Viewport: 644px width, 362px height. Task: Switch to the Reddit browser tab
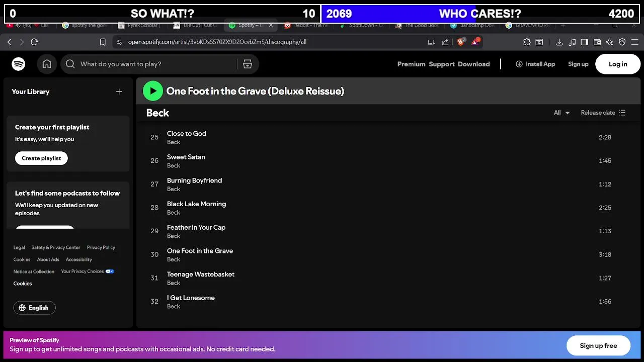point(305,25)
